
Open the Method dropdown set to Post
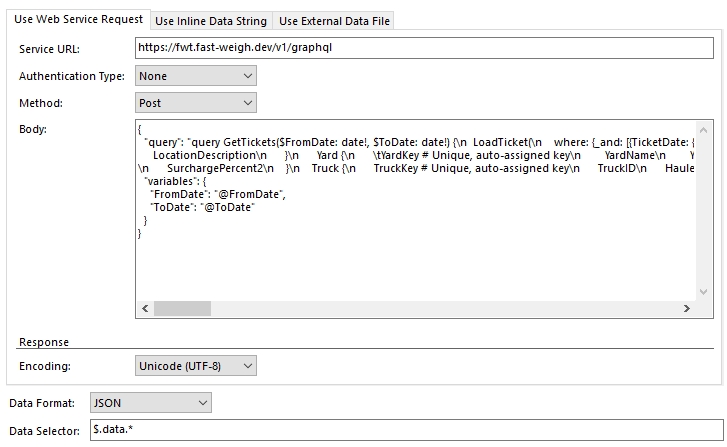point(195,103)
